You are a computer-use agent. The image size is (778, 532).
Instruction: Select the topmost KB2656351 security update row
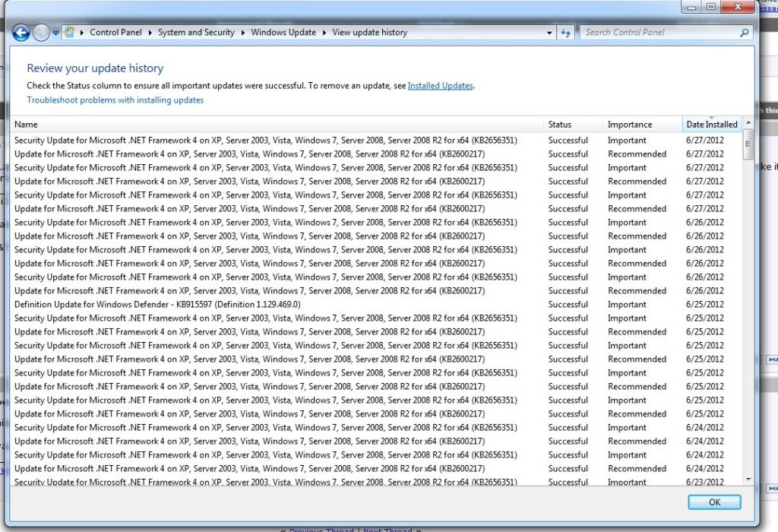click(x=376, y=141)
